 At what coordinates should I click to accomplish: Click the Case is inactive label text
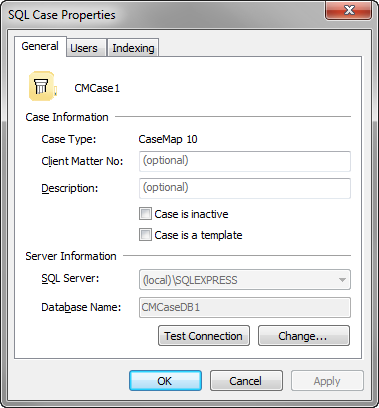pyautogui.click(x=191, y=214)
